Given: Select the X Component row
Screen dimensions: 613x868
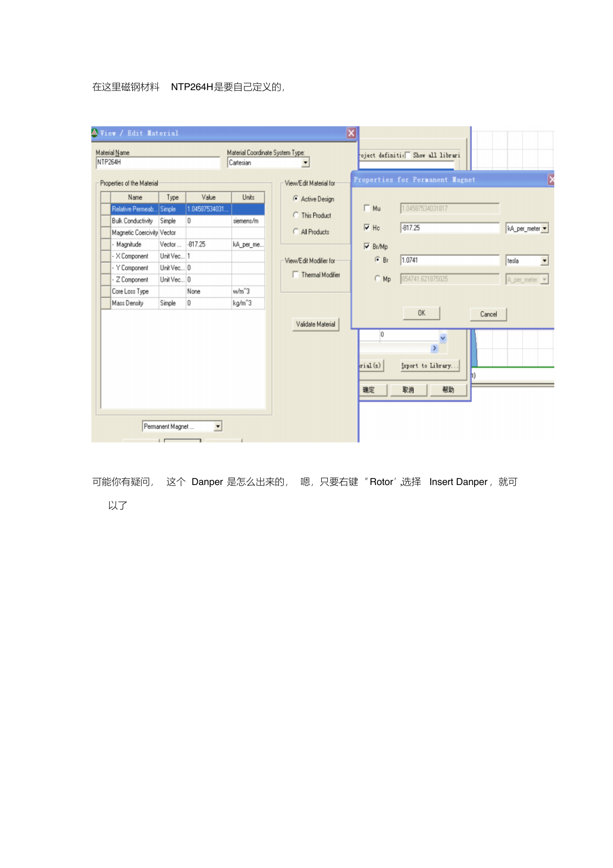Looking at the screenshot, I should coord(183,256).
